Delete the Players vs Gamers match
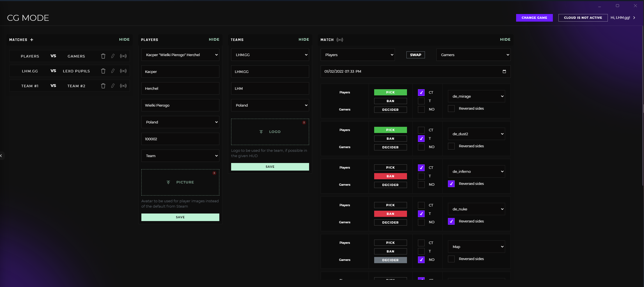 pyautogui.click(x=103, y=56)
